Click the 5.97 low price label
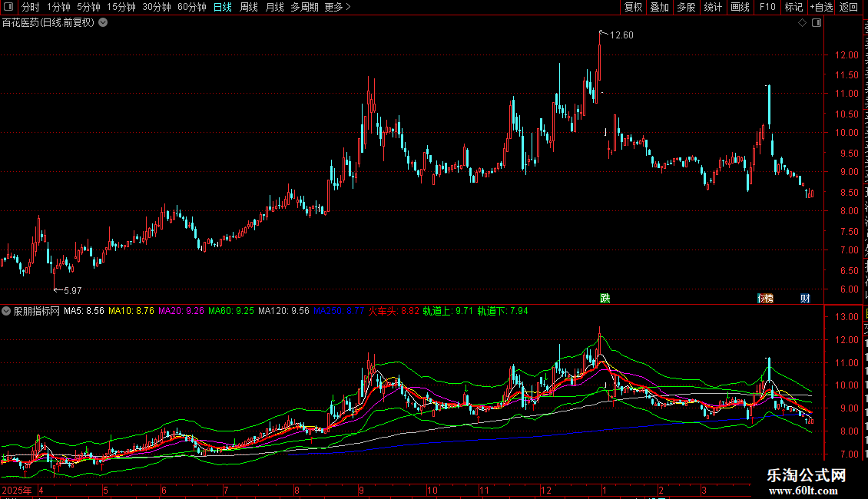Image resolution: width=868 pixels, height=499 pixels. point(72,290)
